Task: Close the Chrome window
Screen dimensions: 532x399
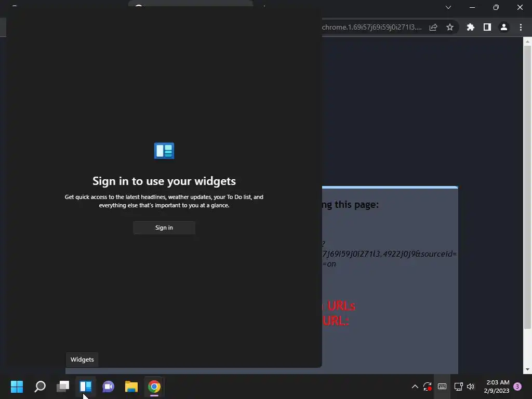Action: pos(520,7)
